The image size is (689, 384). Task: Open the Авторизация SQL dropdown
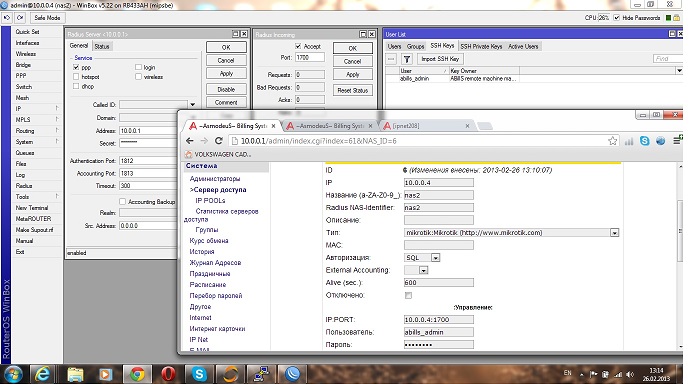pos(435,258)
